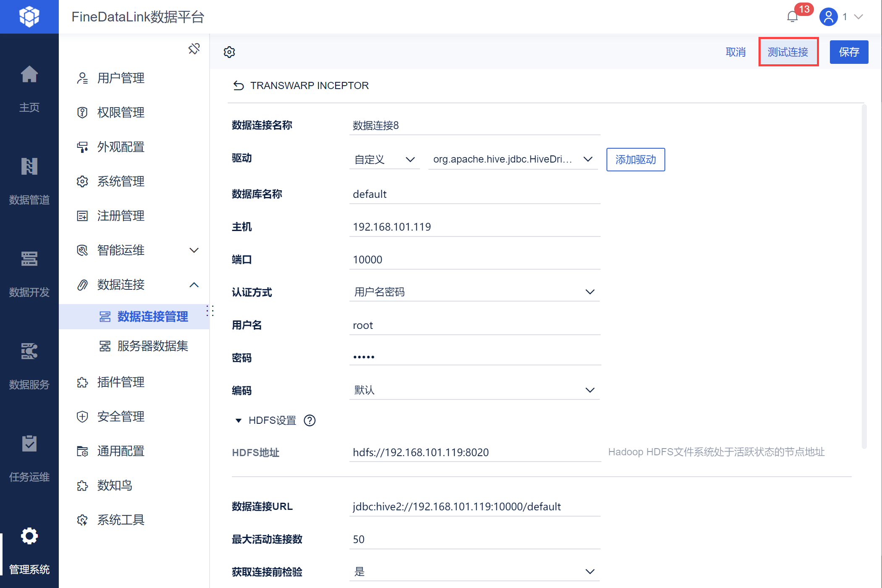Open the 自定义 driver type dropdown
882x588 pixels.
click(x=384, y=160)
